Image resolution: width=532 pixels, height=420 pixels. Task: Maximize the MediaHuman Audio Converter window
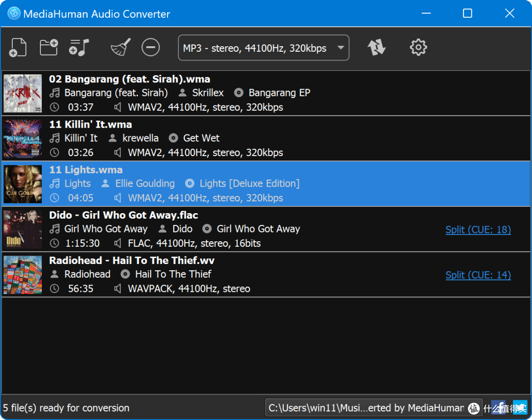click(467, 13)
